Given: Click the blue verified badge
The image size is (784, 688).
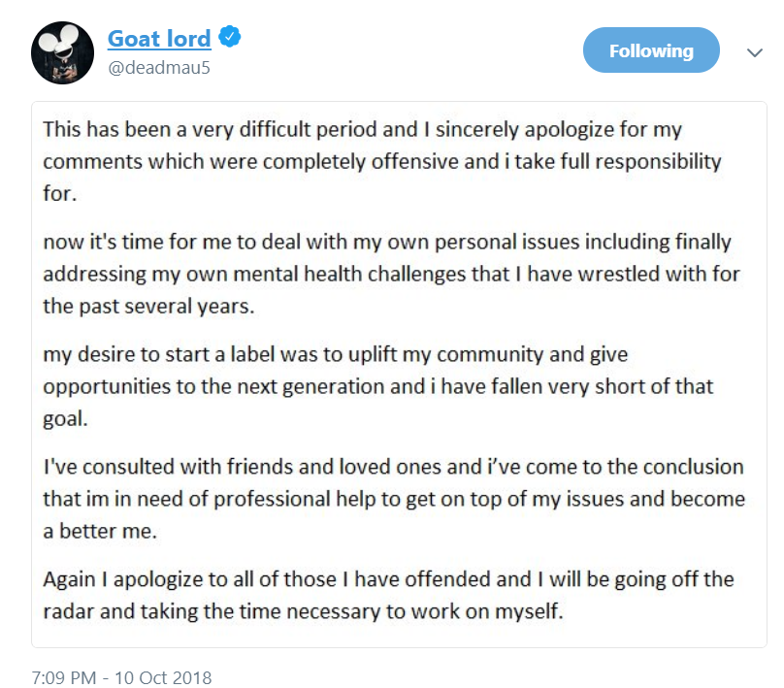Looking at the screenshot, I should tap(230, 37).
